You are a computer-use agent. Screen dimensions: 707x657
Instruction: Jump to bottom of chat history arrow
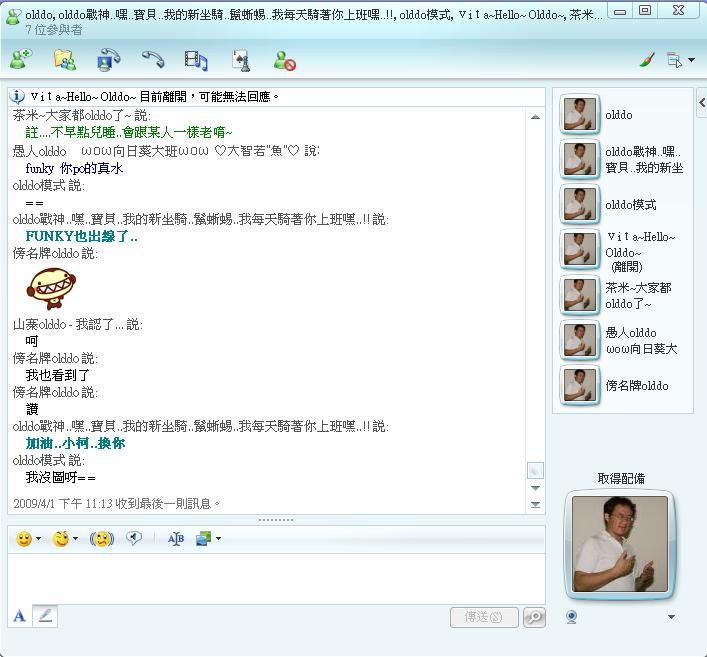535,504
